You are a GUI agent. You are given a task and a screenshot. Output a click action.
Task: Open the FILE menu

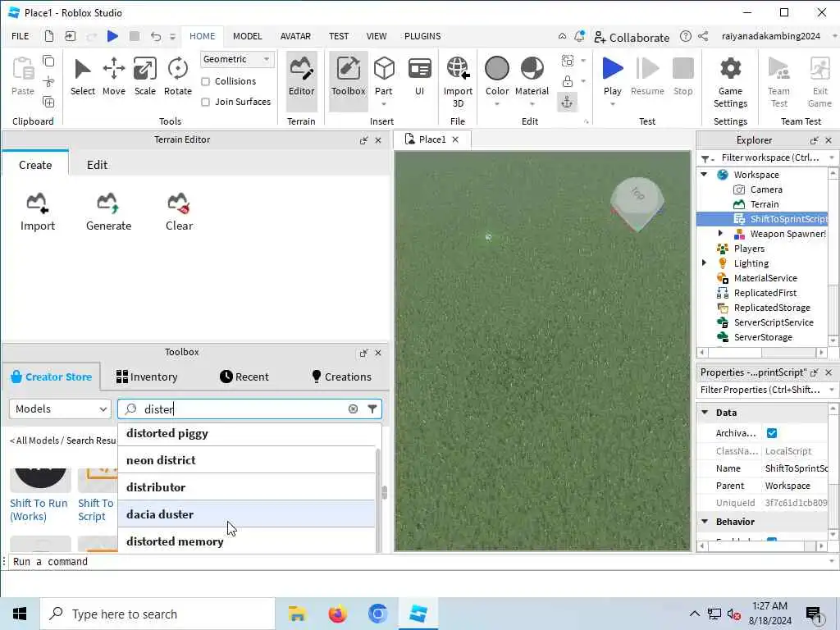(21, 36)
